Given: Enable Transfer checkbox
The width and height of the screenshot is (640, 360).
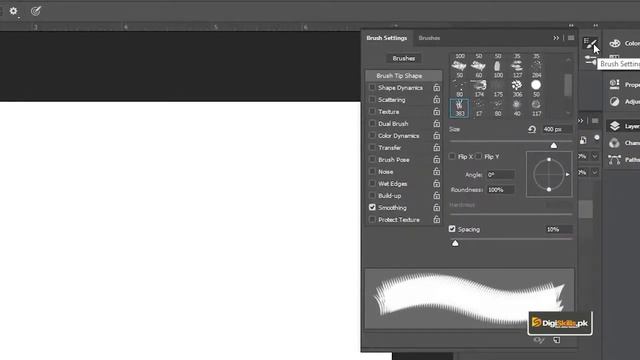Looking at the screenshot, I should (x=372, y=147).
